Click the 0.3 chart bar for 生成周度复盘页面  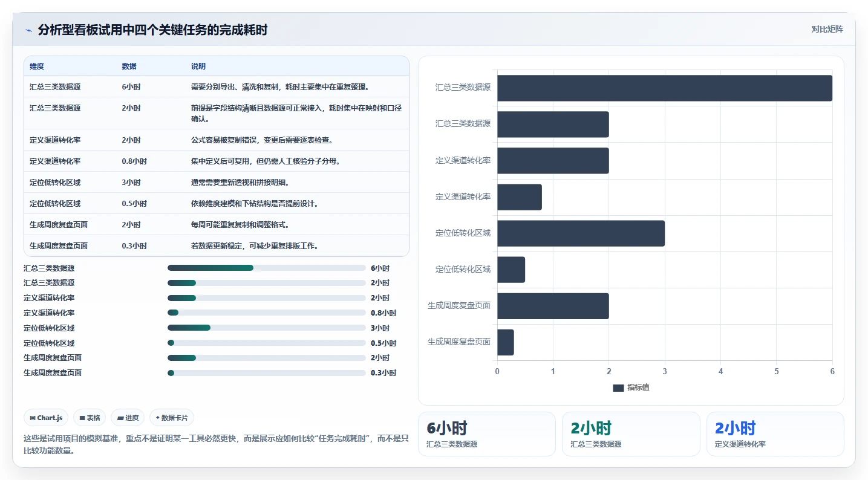tap(506, 342)
